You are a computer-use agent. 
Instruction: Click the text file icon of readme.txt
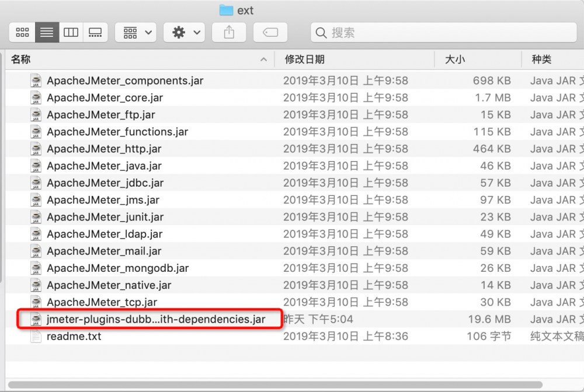(x=36, y=336)
